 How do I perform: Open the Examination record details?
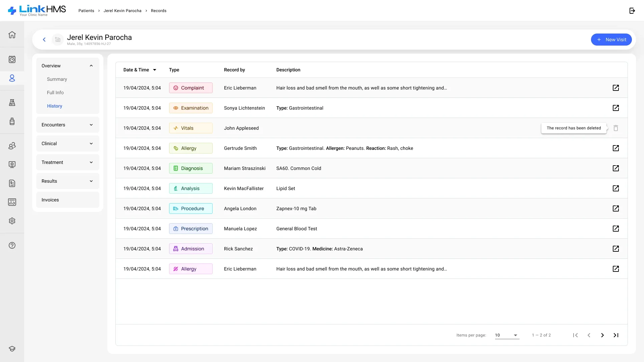coord(616,108)
